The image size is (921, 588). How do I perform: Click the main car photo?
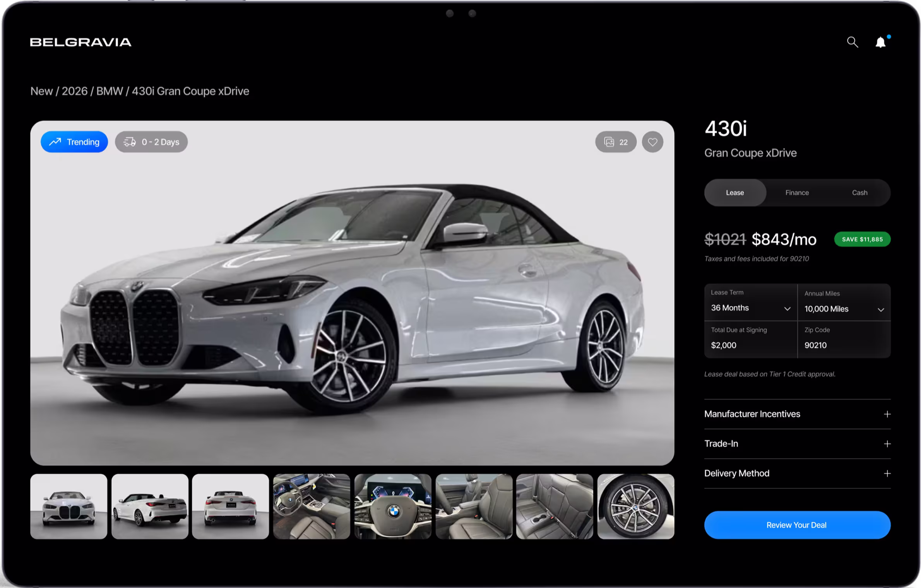pyautogui.click(x=352, y=293)
